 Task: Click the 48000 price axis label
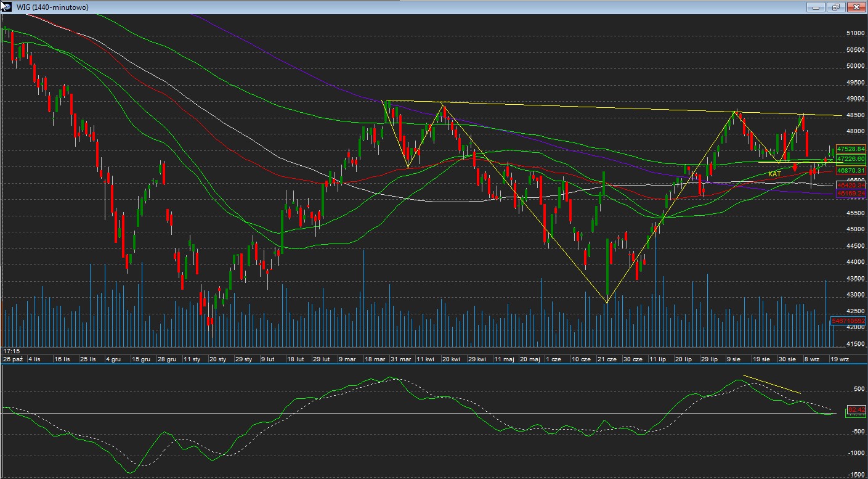pyautogui.click(x=855, y=131)
